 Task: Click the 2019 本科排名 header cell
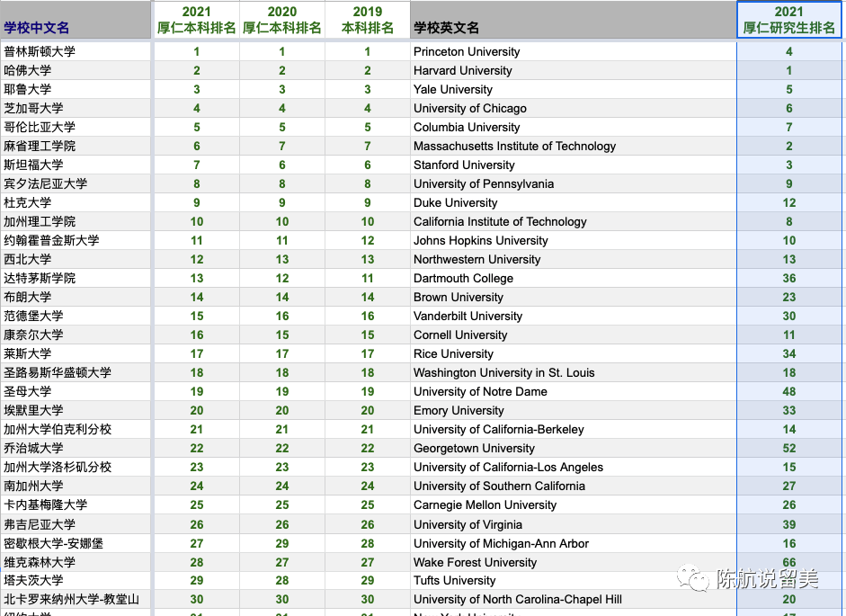click(368, 20)
